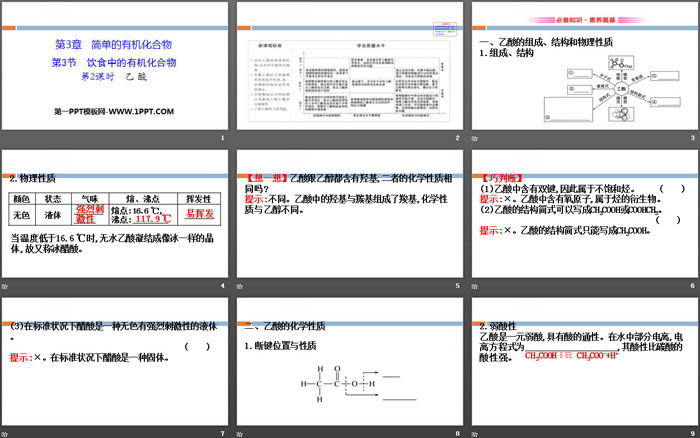Screen dimensions: 700x438
Task: Open slide 5 with the 想一想 question
Action: (348, 213)
